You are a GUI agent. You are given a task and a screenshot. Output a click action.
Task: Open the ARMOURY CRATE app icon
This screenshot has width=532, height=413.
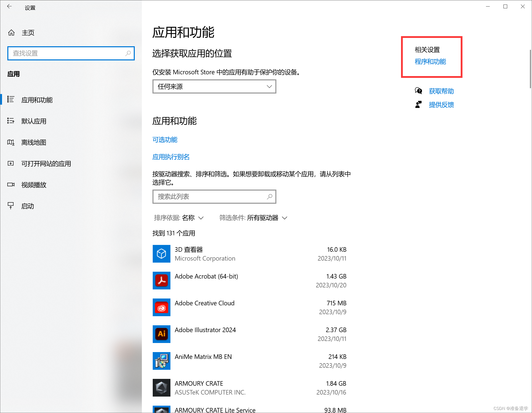(161, 387)
